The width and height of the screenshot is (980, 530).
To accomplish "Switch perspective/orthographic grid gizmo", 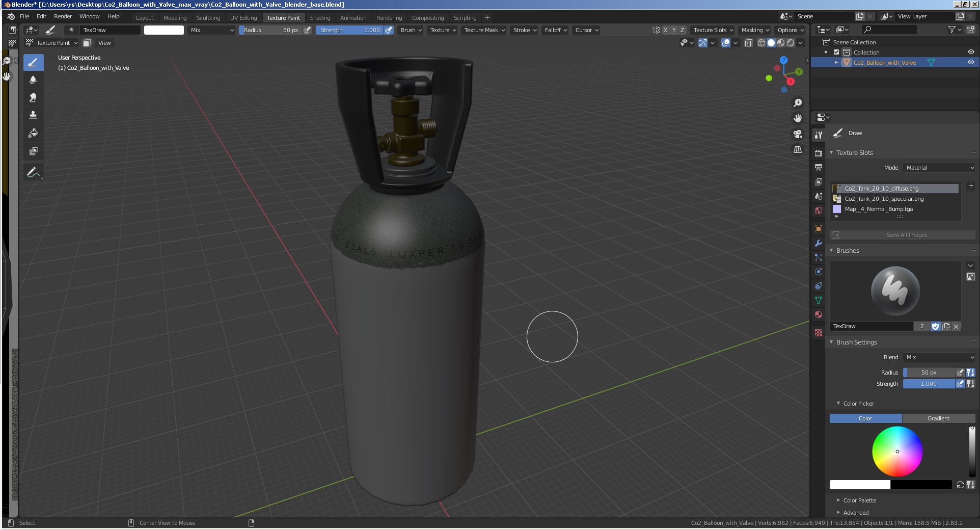I will pos(798,150).
